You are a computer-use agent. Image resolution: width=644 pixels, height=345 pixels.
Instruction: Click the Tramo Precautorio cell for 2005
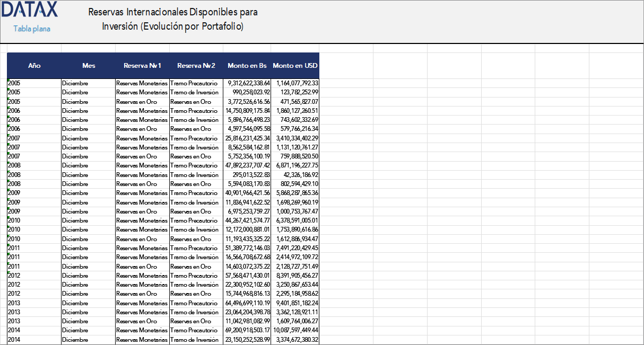point(196,83)
